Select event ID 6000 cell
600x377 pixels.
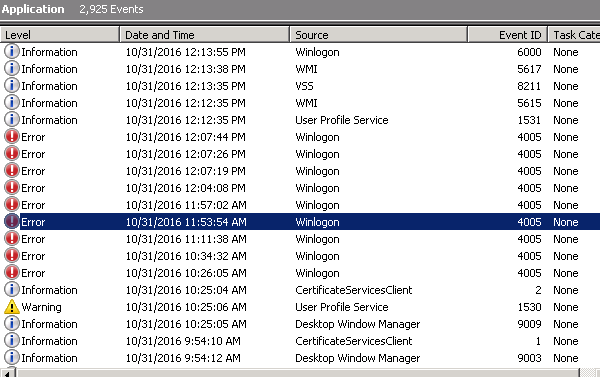pos(529,52)
